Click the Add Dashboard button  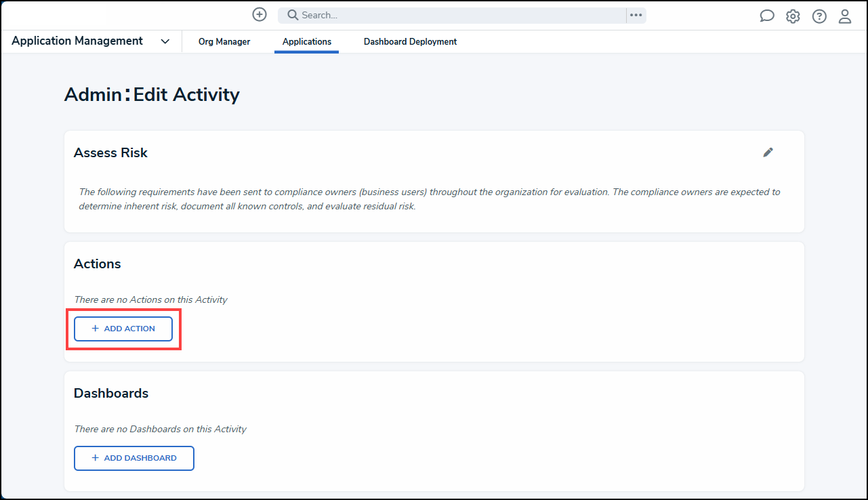134,458
